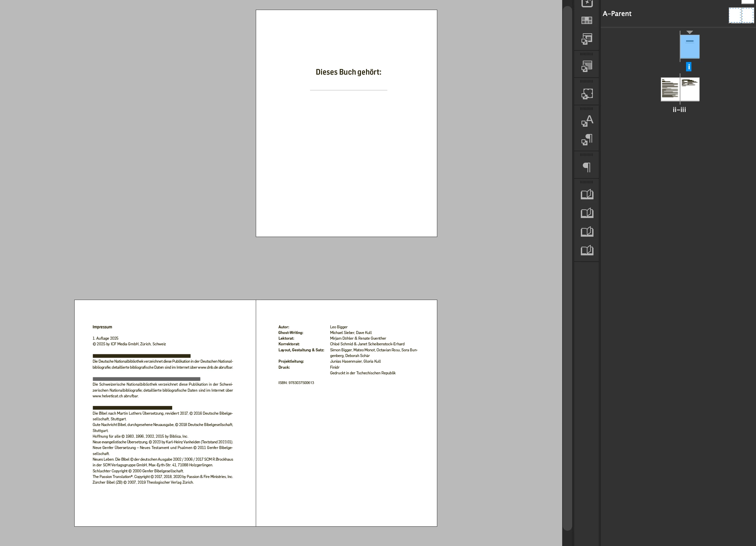This screenshot has width=756, height=546.
Task: Click the section start triangle above page i
Action: tap(690, 32)
